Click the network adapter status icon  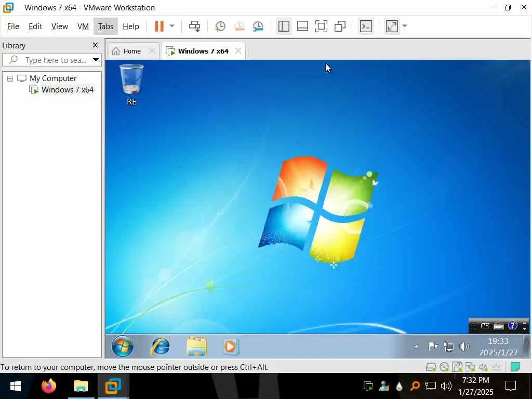click(470, 367)
